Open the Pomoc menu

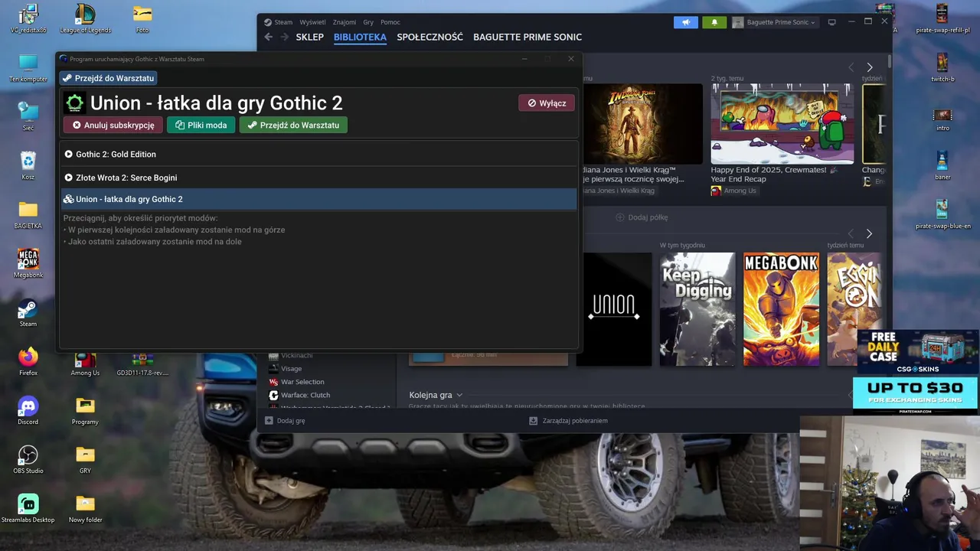[x=390, y=22]
